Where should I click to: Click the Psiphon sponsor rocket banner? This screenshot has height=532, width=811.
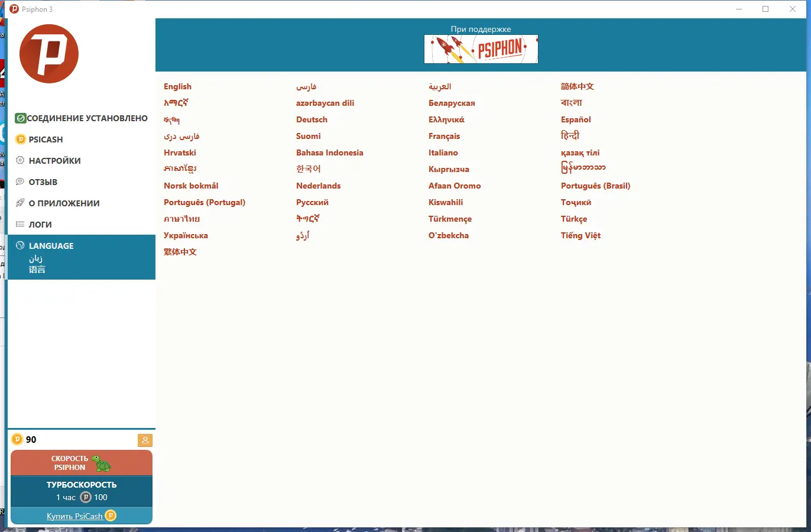[481, 49]
